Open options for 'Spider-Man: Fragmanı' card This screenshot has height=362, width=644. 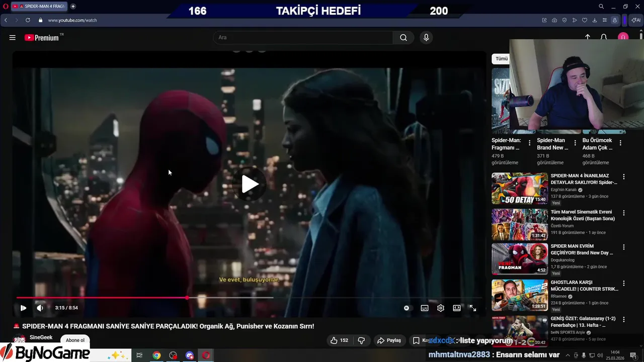pos(529,143)
